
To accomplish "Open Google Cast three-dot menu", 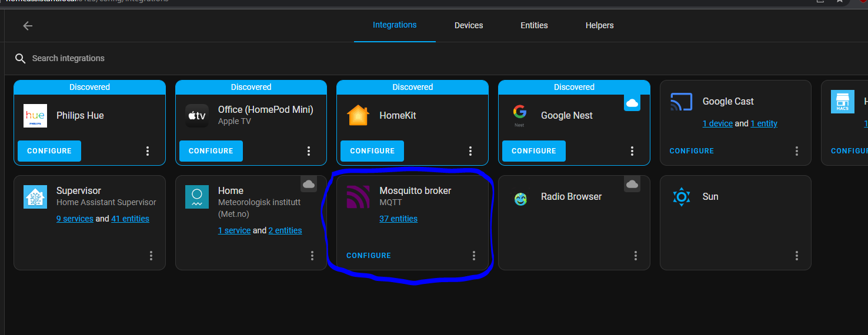I will pyautogui.click(x=797, y=151).
